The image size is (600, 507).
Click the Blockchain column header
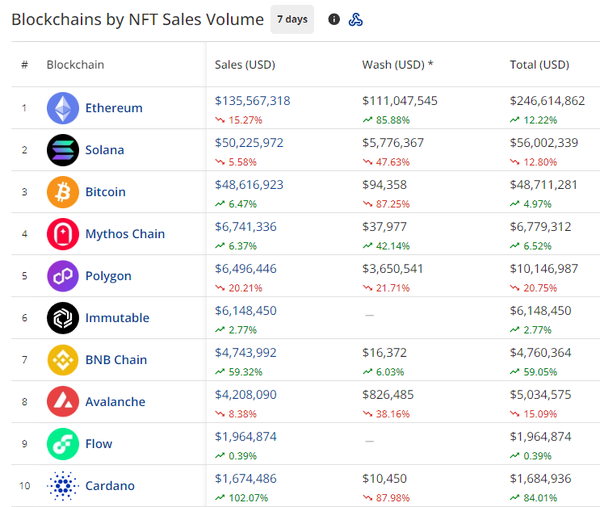point(75,65)
